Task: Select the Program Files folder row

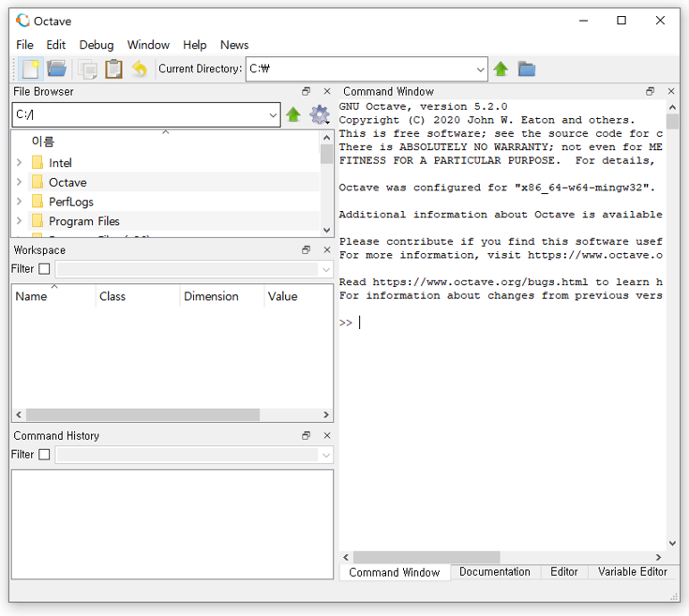Action: (x=174, y=220)
